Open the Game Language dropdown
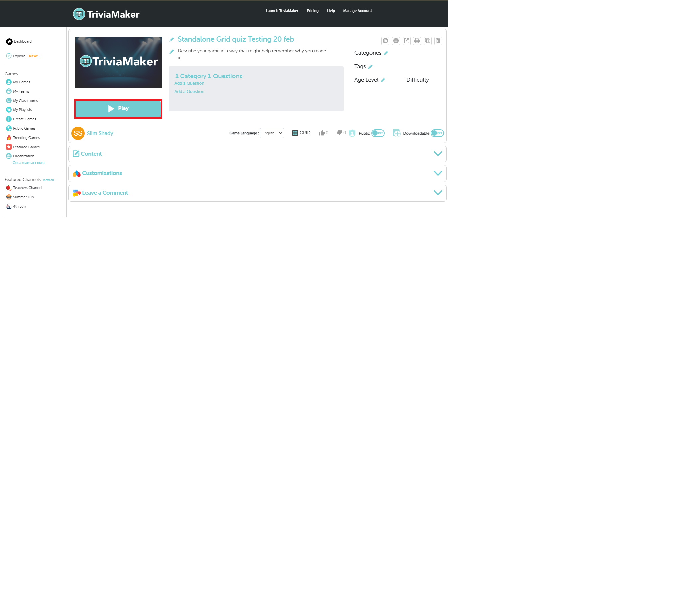 pyautogui.click(x=272, y=133)
